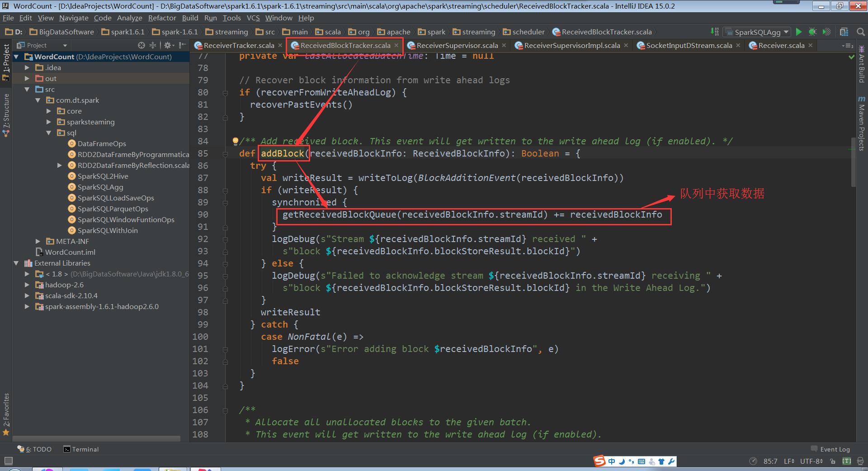Image resolution: width=868 pixels, height=471 pixels.
Task: Click the background tasks progress indicator icon
Action: 753,461
